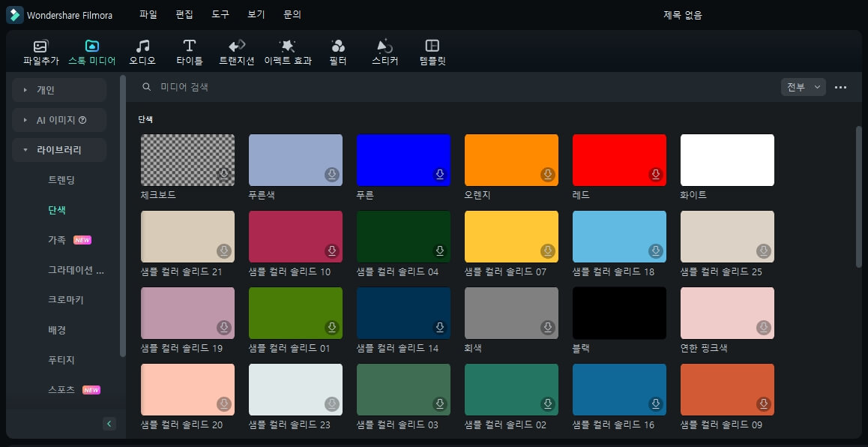Select the 블랙 black color swatch

[619, 313]
